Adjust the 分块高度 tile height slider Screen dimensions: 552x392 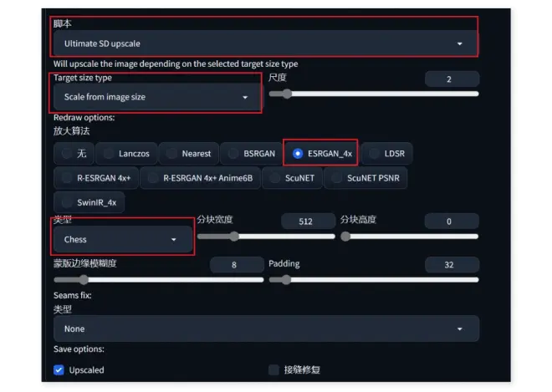(410, 237)
